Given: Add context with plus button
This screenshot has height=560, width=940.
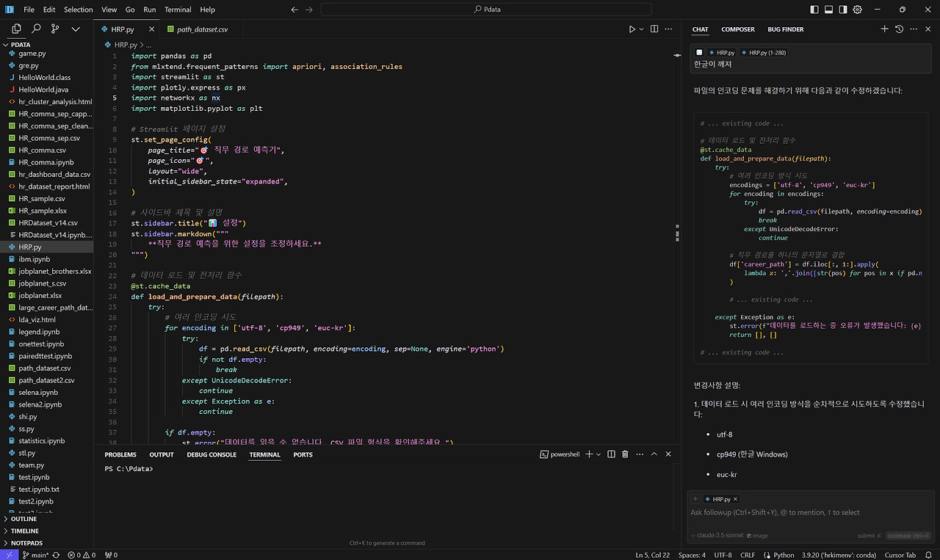Looking at the screenshot, I should (695, 499).
